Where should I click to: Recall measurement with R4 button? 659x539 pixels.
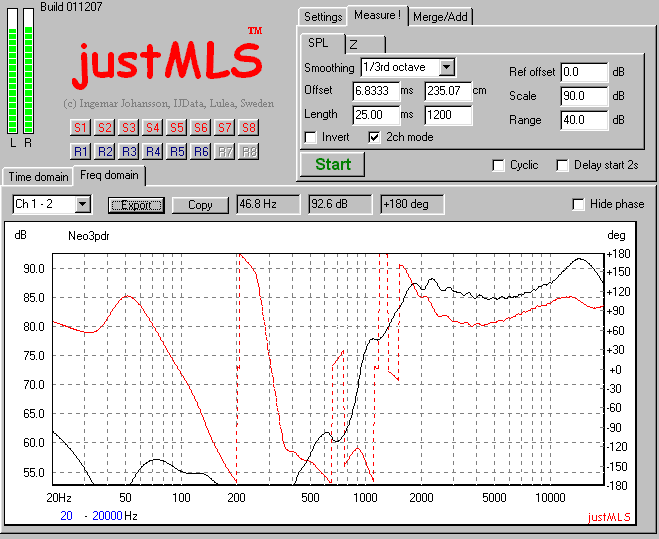(x=152, y=151)
